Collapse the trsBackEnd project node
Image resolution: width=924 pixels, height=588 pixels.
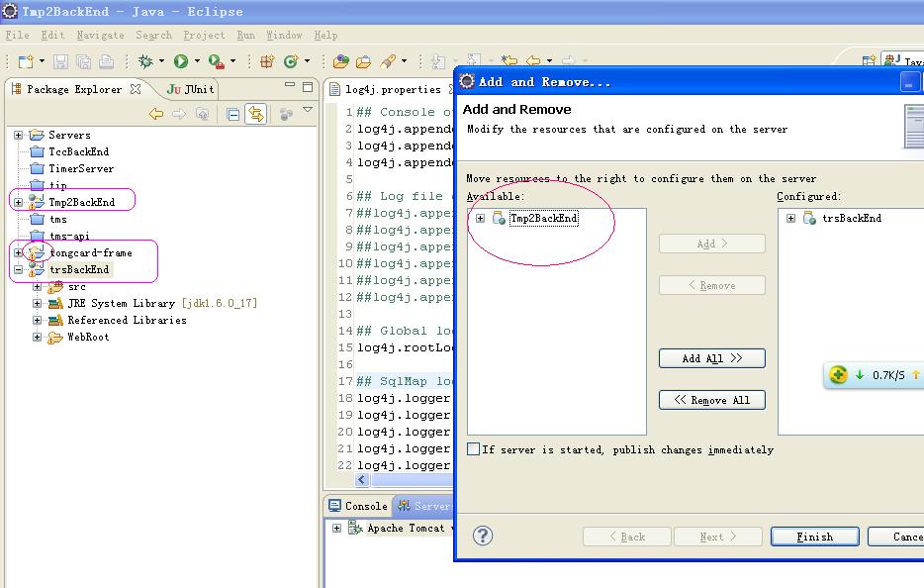coord(18,270)
